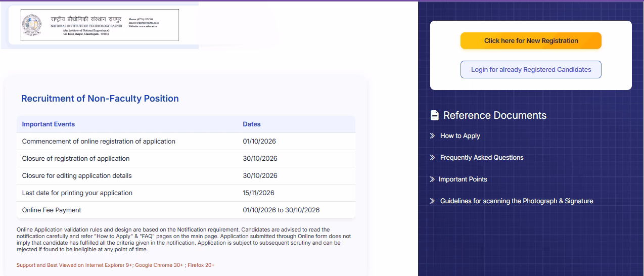Screen dimensions: 644x276
Task: Click chevron icon beside Guidelines for scanning
Action: [x=432, y=201]
